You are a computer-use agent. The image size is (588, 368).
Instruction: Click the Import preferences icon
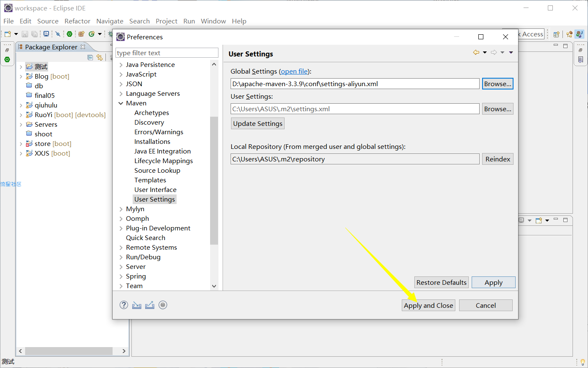(137, 305)
